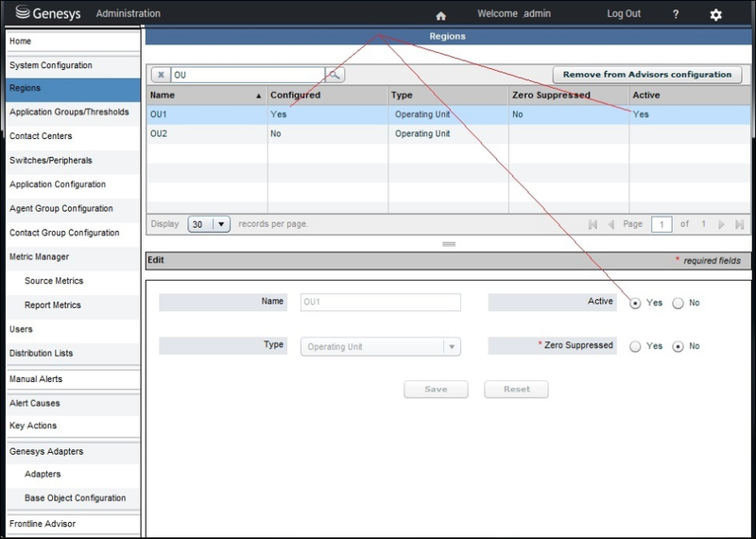756x539 pixels.
Task: Open the records per page dropdown
Action: coord(221,224)
